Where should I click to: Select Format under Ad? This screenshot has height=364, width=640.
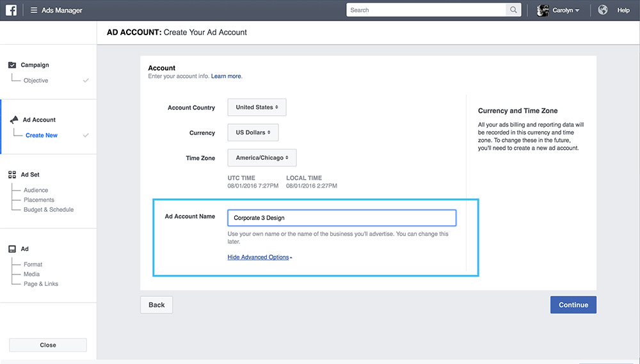[33, 264]
